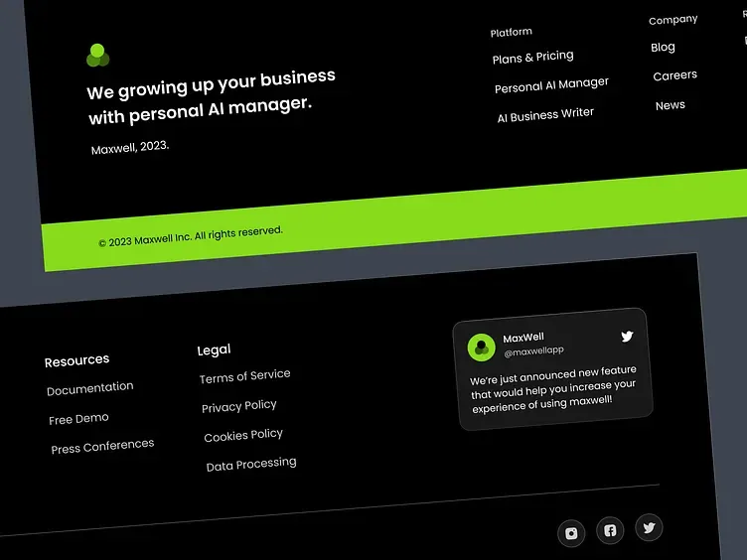Open the Privacy Policy link

click(x=238, y=406)
